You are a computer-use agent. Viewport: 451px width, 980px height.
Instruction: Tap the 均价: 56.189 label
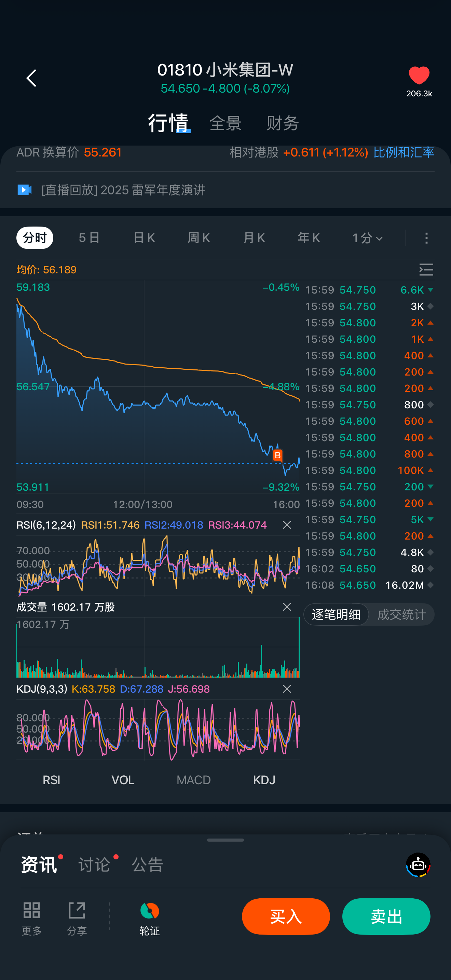coord(46,270)
